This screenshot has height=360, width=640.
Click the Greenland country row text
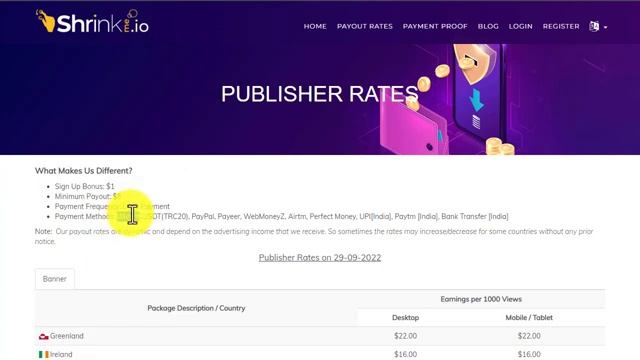(67, 336)
